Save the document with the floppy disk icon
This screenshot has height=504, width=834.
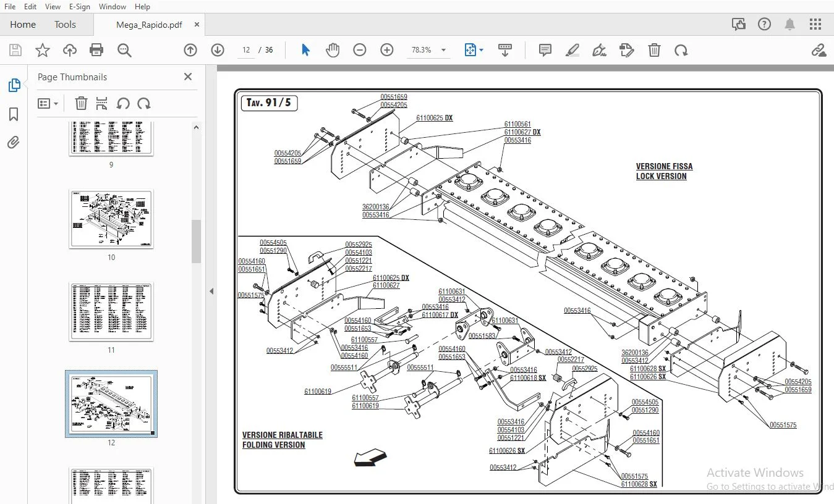pos(15,51)
